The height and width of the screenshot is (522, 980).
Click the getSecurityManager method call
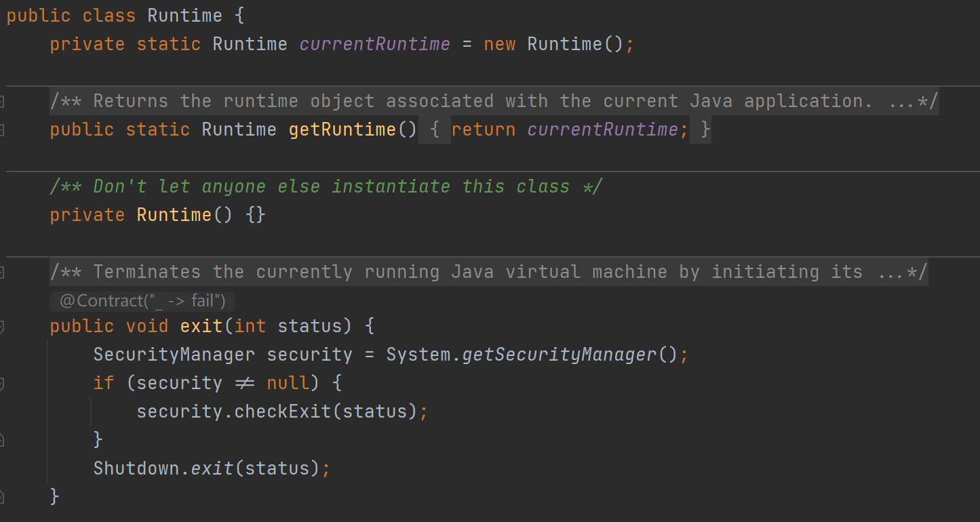[x=560, y=355]
